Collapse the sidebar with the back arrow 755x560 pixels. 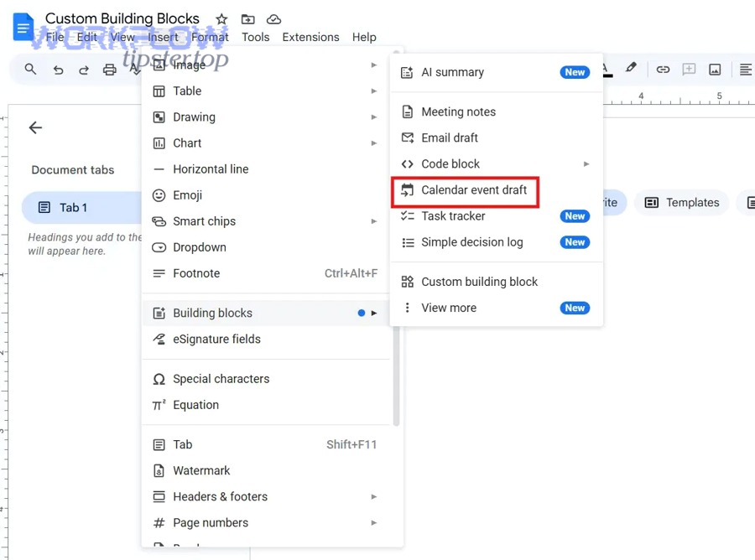tap(34, 127)
